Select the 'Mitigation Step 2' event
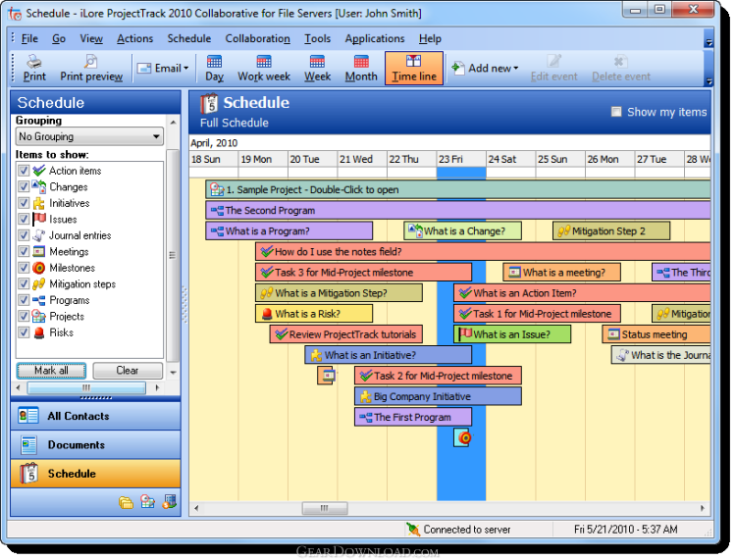The height and width of the screenshot is (560, 736). click(611, 231)
